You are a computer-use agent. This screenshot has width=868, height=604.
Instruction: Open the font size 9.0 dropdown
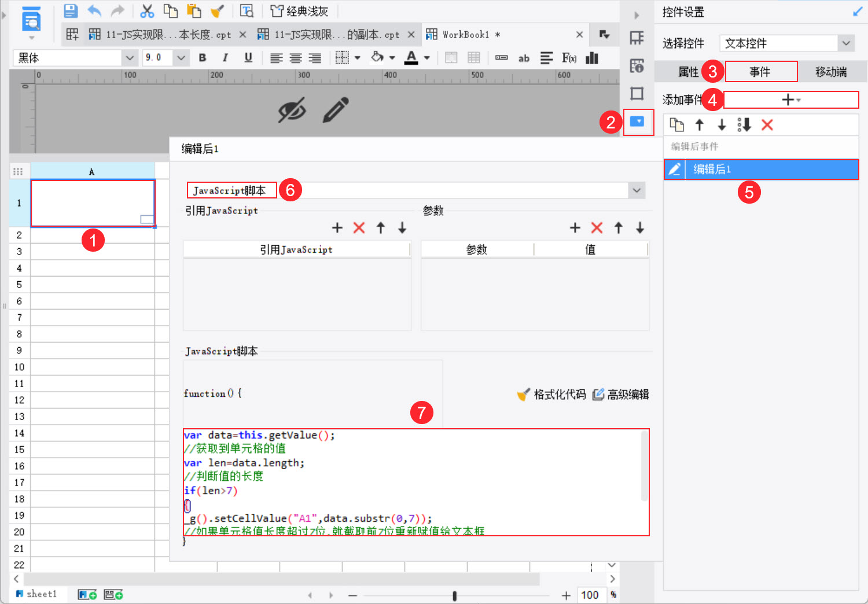coord(181,58)
